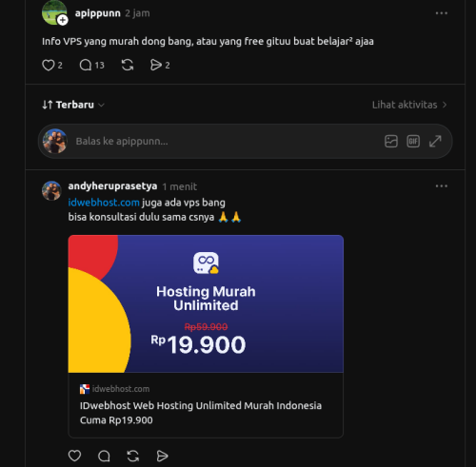Like andyheruprasetya's reply
Viewport: 476px width, 467px height.
click(75, 456)
